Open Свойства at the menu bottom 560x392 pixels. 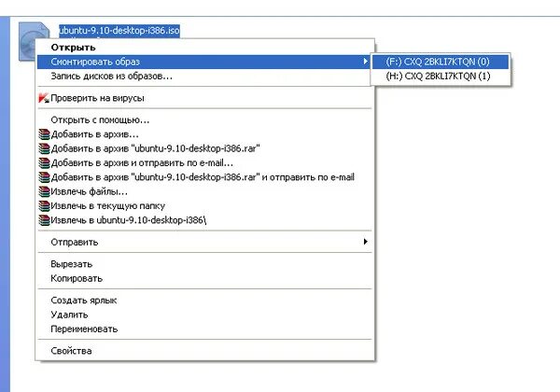[x=205, y=351]
